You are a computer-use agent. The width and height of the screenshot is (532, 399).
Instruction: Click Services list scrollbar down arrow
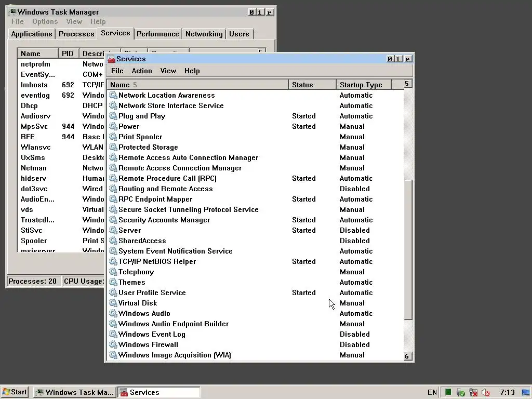click(x=408, y=356)
